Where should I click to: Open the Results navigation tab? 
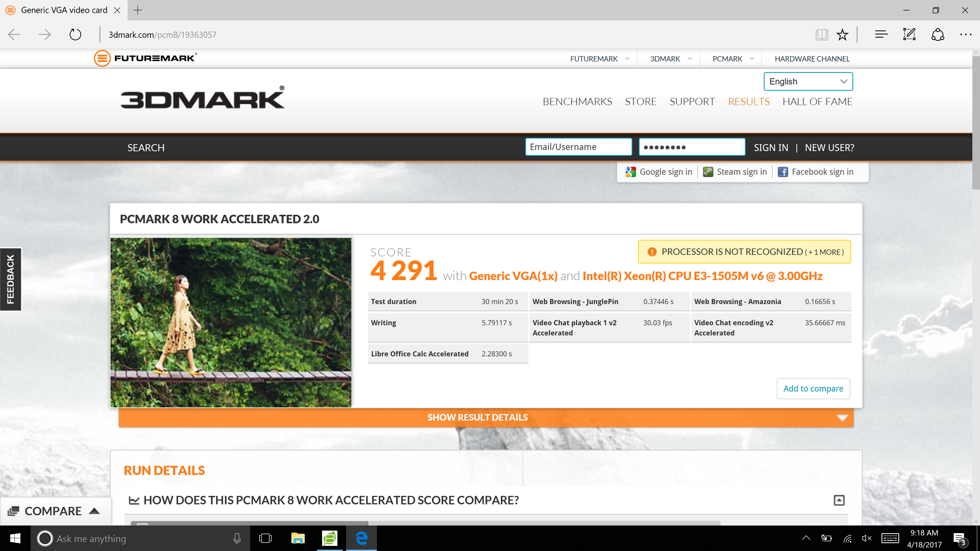click(x=748, y=102)
